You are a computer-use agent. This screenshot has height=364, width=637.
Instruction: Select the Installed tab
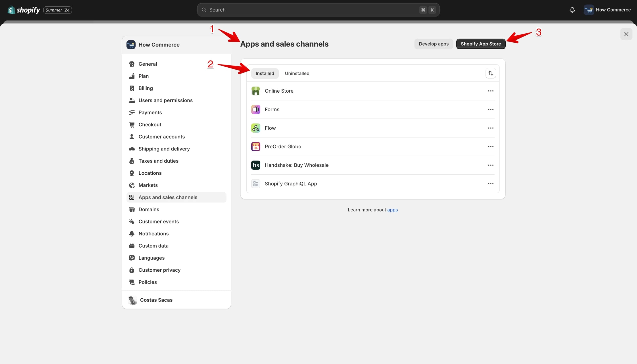[265, 74]
